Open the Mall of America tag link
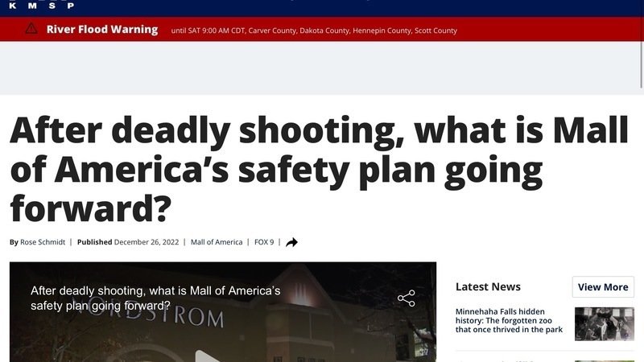The image size is (644, 362). [x=217, y=242]
